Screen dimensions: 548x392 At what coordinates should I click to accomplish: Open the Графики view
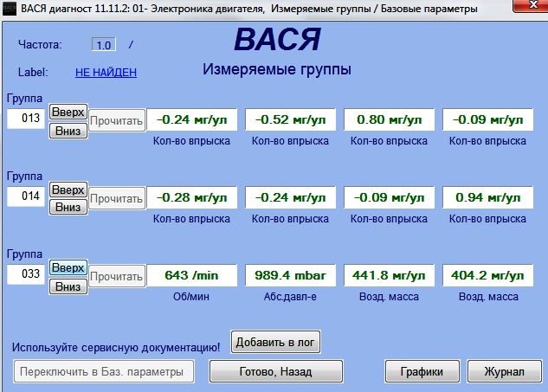click(x=422, y=371)
